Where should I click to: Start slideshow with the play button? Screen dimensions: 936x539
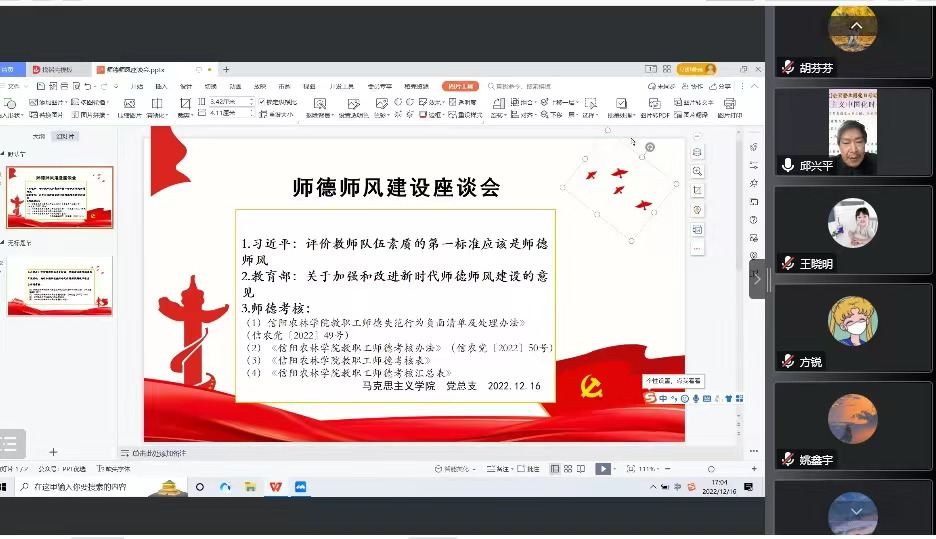pos(603,468)
